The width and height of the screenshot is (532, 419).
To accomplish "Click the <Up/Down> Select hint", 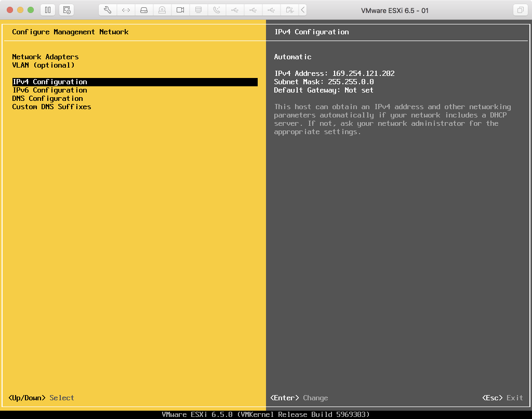I will 42,398.
